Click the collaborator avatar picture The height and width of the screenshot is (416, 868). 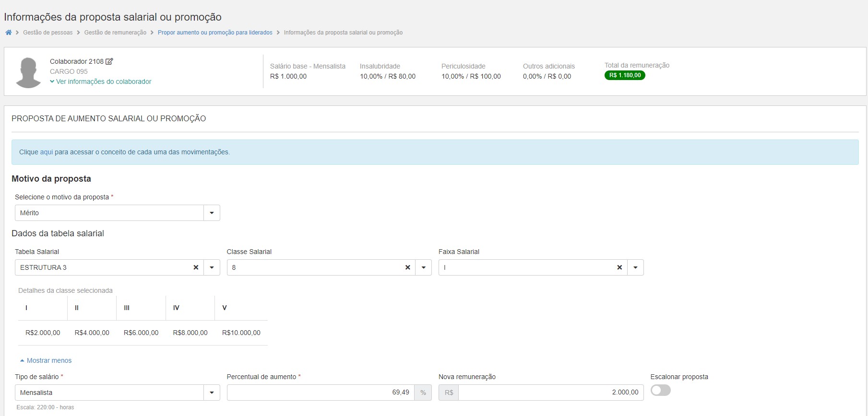[28, 72]
